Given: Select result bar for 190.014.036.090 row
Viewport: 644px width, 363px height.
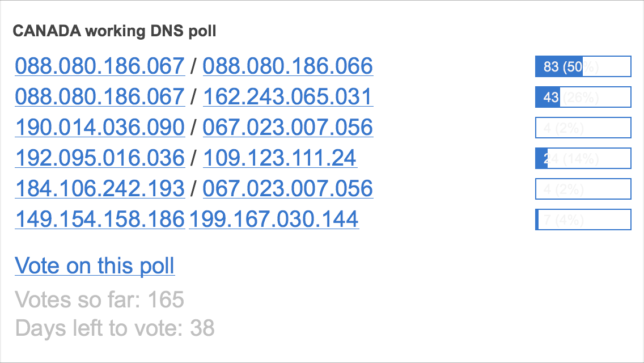Looking at the screenshot, I should click(x=583, y=128).
